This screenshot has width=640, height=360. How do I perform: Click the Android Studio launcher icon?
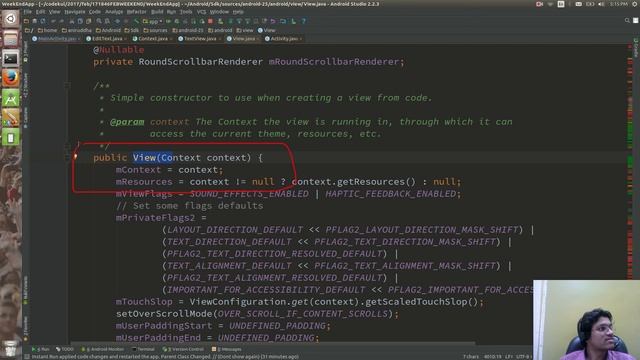pyautogui.click(x=11, y=98)
